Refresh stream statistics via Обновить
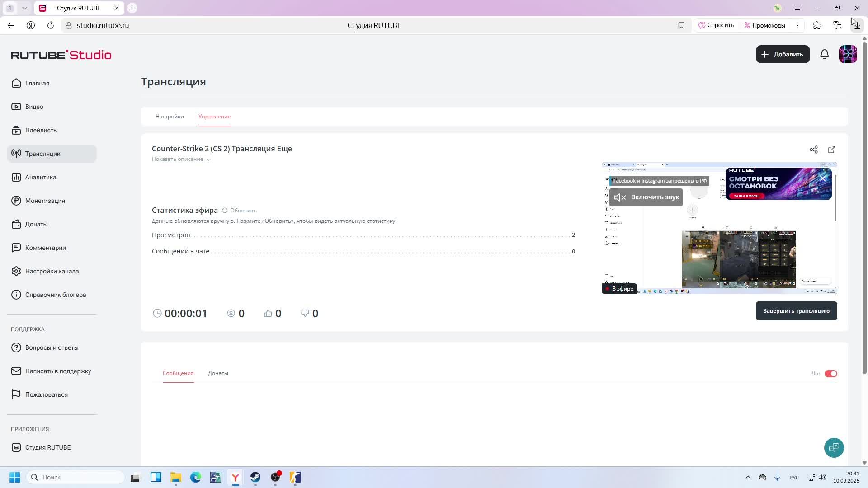The height and width of the screenshot is (488, 868). click(239, 211)
